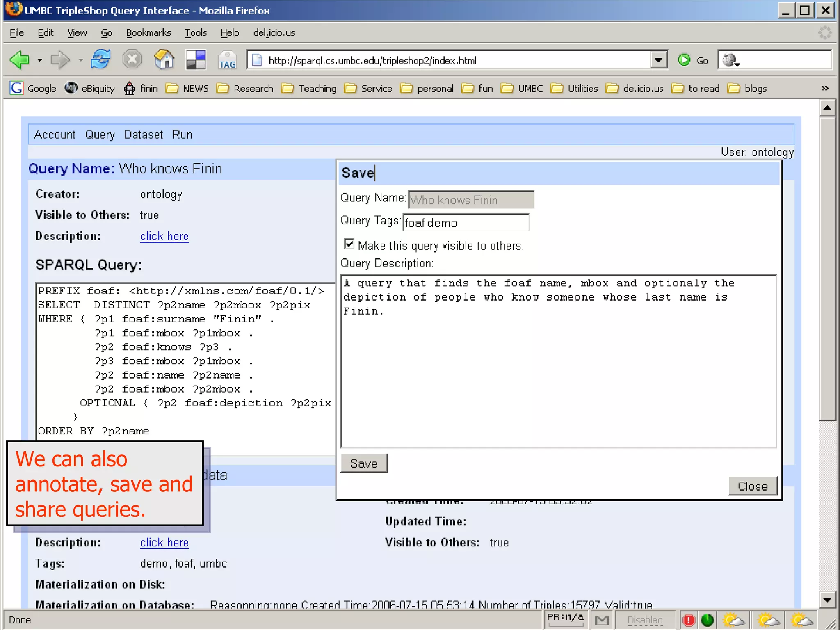Image resolution: width=840 pixels, height=630 pixels.
Task: Open the URL address bar dropdown
Action: point(658,60)
